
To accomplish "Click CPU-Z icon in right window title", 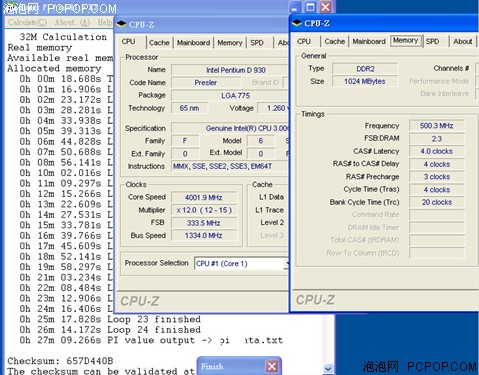I will coord(297,23).
